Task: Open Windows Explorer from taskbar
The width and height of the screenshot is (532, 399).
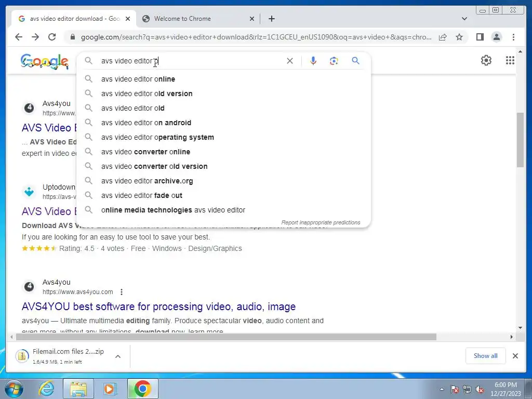Action: click(x=78, y=389)
